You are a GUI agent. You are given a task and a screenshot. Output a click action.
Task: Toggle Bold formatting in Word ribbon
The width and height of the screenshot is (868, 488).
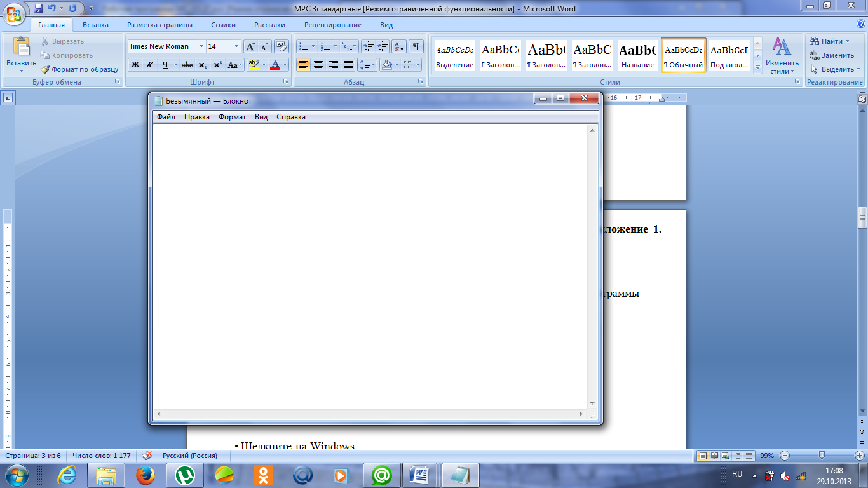pos(135,65)
